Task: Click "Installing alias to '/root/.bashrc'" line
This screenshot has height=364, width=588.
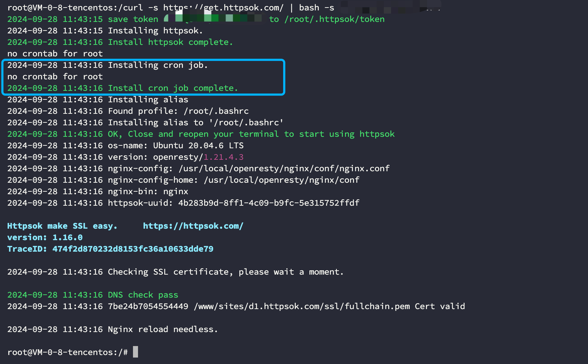Action: coord(145,122)
